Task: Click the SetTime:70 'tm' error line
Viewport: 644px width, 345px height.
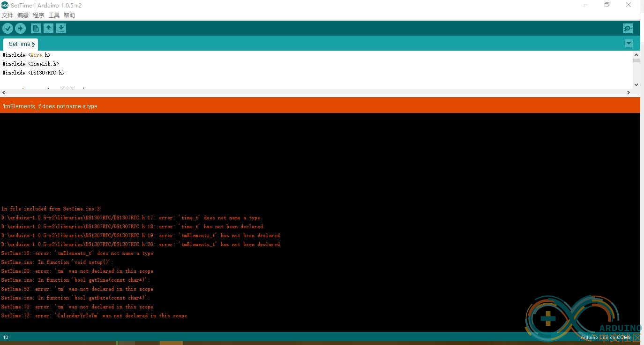Action: pos(77,307)
